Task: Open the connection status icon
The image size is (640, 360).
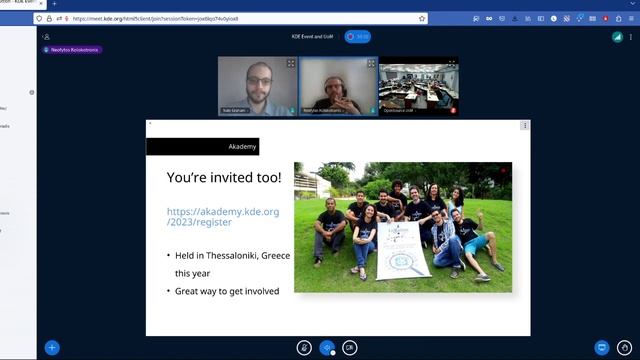Action: point(617,37)
